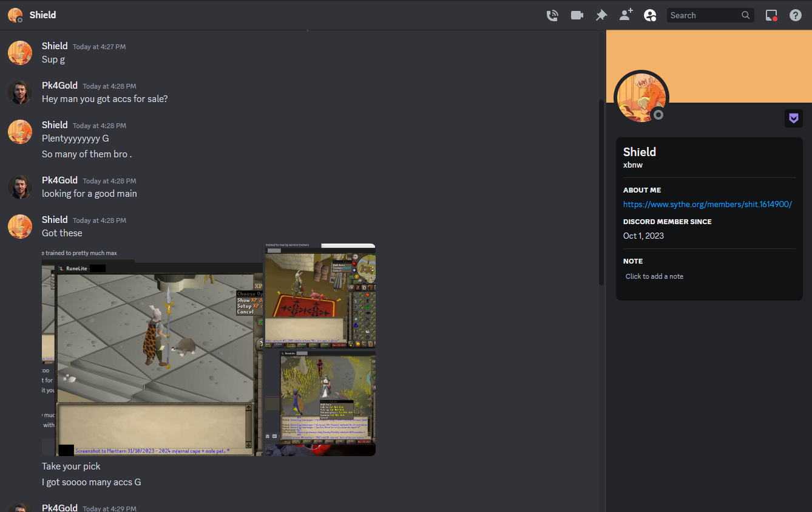This screenshot has width=812, height=512.
Task: Click the purple profile badge icon
Action: tap(794, 118)
